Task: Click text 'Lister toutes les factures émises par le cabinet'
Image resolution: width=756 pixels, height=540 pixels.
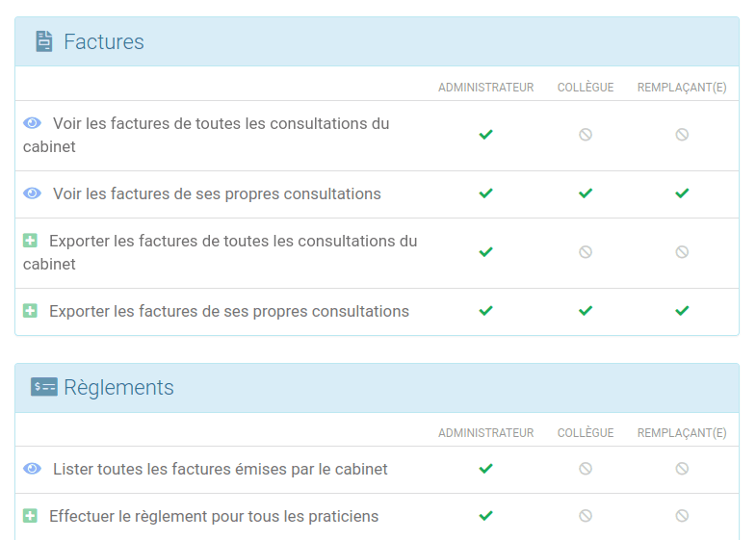Action: (x=221, y=469)
